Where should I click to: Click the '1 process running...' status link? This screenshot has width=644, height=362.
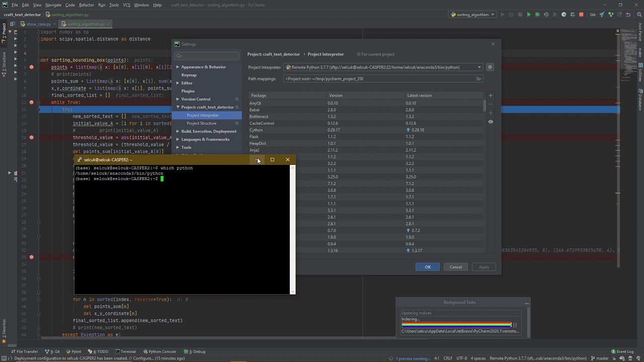pos(413,358)
